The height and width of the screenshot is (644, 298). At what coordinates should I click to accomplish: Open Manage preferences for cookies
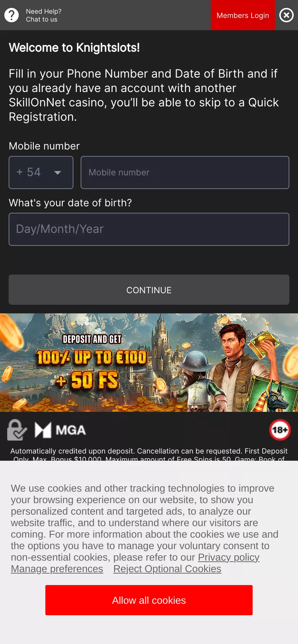[x=57, y=569]
